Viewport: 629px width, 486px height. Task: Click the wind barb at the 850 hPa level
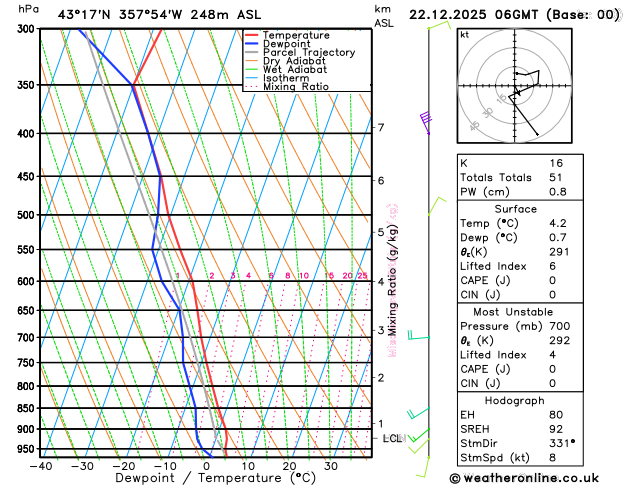pos(418,413)
